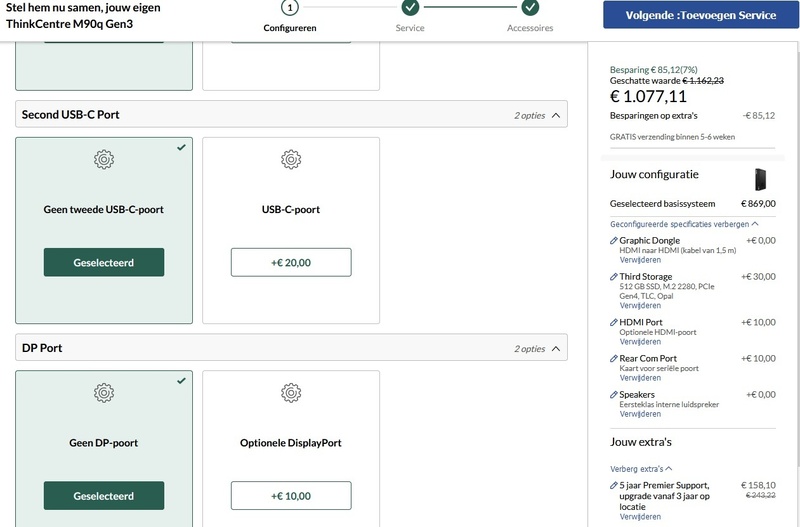Select Optionele DisplayPort for +€ 10,00
Image resolution: width=800 pixels, height=527 pixels.
click(291, 495)
